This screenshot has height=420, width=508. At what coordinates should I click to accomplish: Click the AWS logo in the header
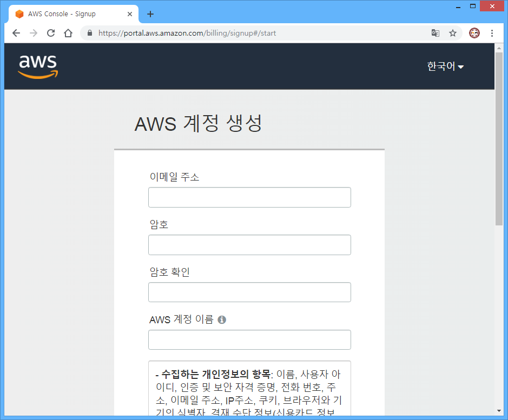coord(38,66)
